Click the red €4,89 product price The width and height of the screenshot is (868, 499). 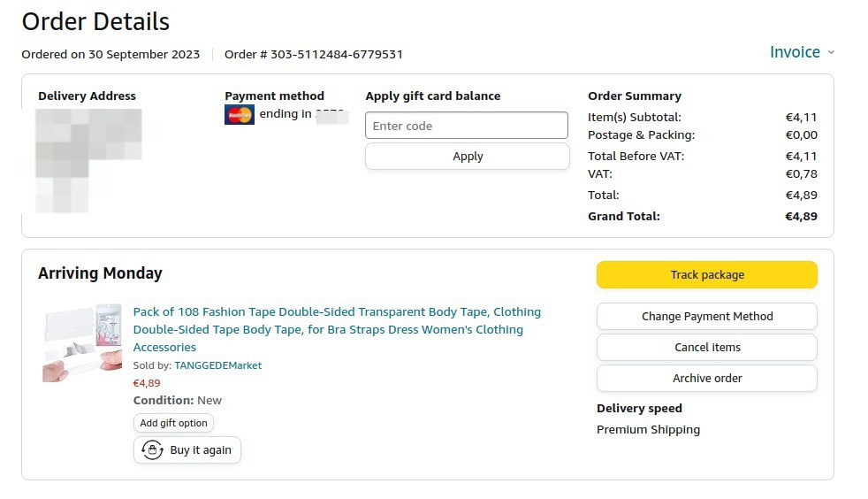pos(147,383)
